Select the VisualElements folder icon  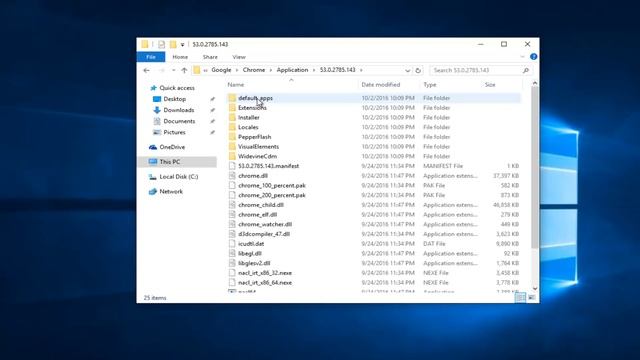pos(232,147)
